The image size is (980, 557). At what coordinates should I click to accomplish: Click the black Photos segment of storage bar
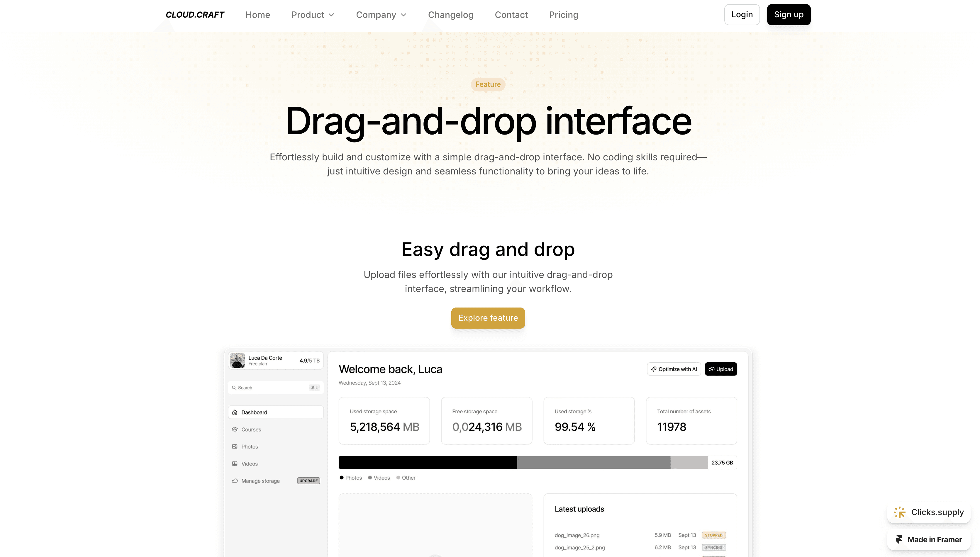[428, 463]
